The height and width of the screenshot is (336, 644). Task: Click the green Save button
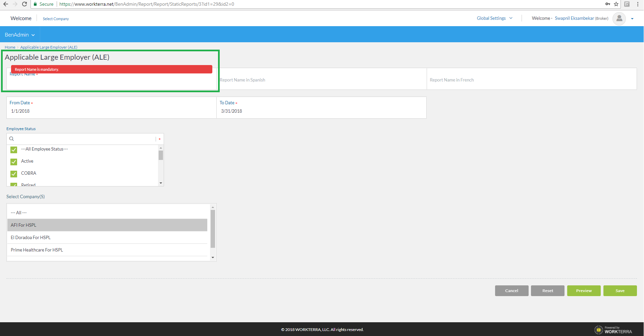[x=620, y=291]
